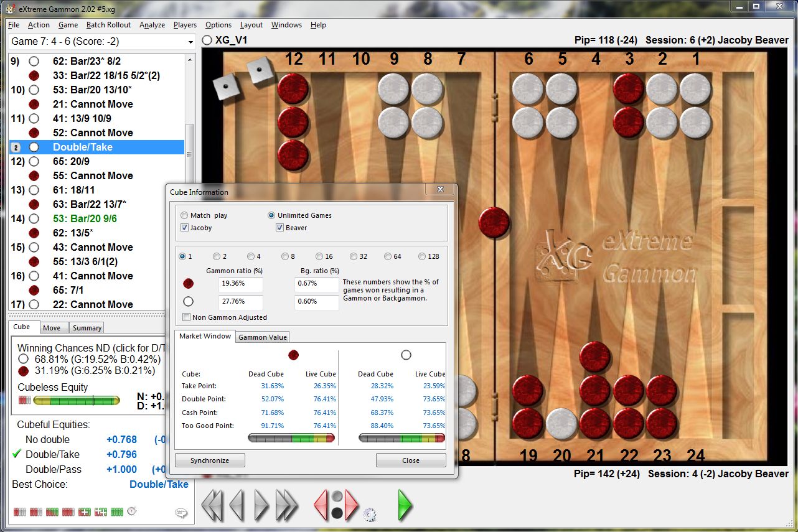The height and width of the screenshot is (532, 798).
Task: Click the Synchronize button
Action: tap(210, 460)
